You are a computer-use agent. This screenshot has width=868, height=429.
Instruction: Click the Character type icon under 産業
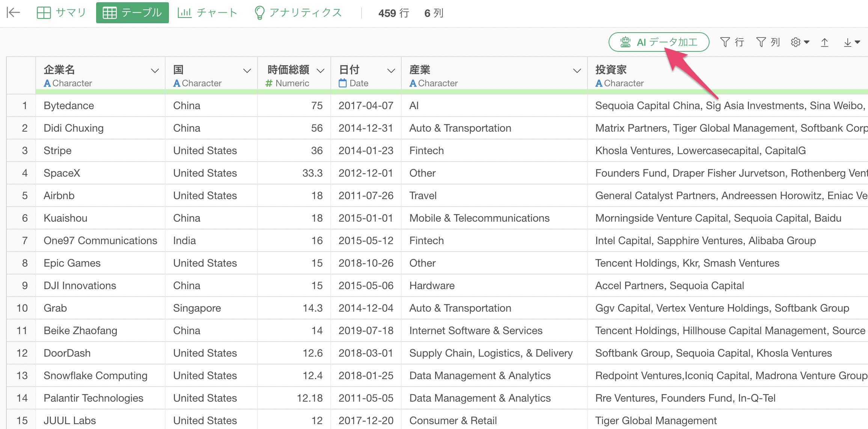[413, 83]
